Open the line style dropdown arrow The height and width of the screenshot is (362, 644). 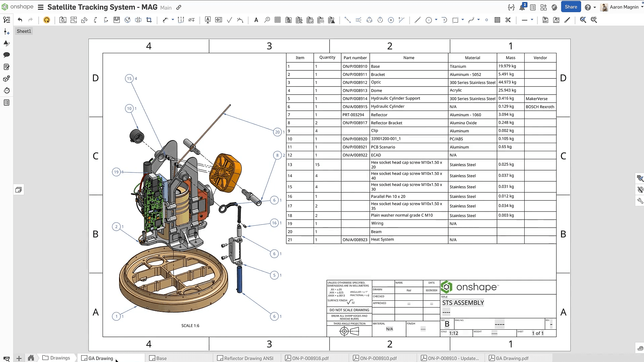coord(532,20)
